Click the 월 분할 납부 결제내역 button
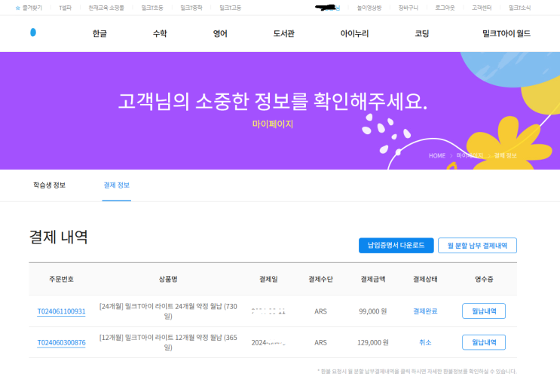 coord(477,246)
